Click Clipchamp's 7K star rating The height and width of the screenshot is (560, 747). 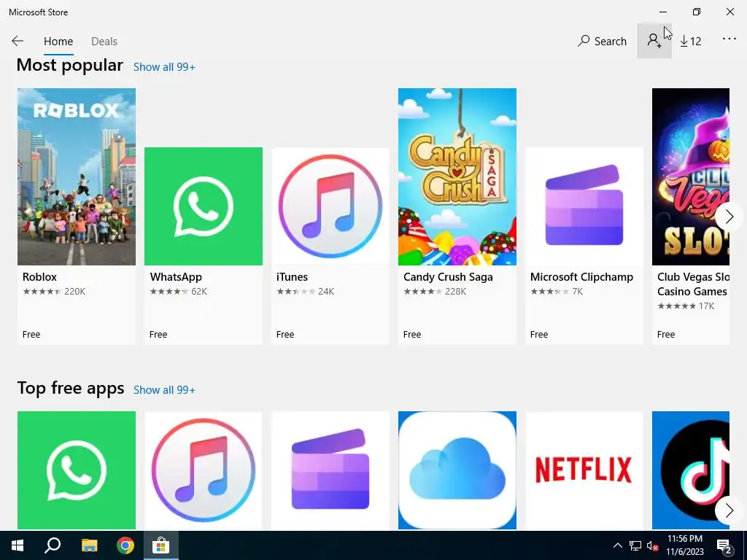(557, 292)
